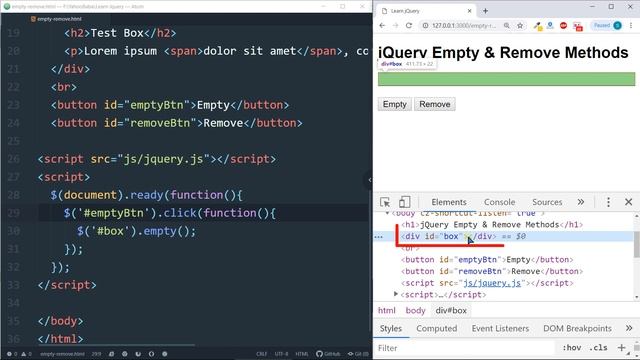Select the empty-remove.html tab in Atom

pyautogui.click(x=57, y=19)
